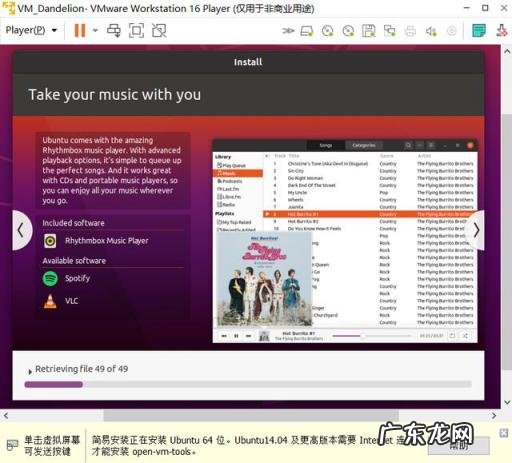Open the dropdown arrow beside the pause button
512x463 pixels.
coord(95,31)
